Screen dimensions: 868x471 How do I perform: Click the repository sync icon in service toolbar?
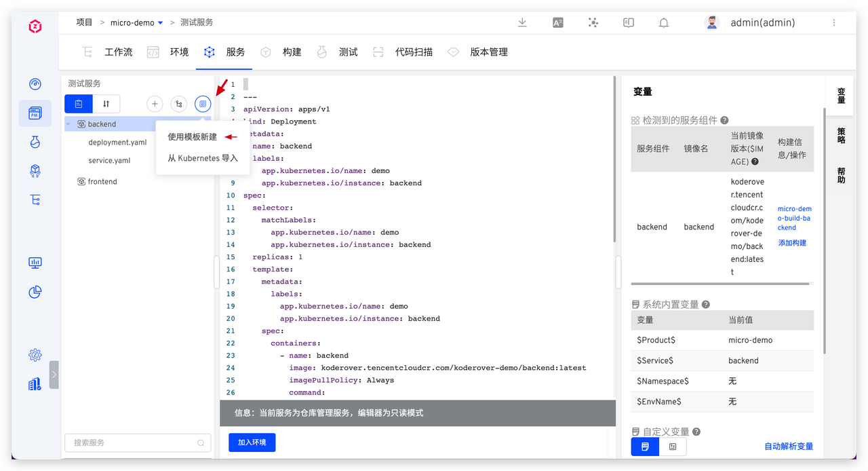click(178, 104)
